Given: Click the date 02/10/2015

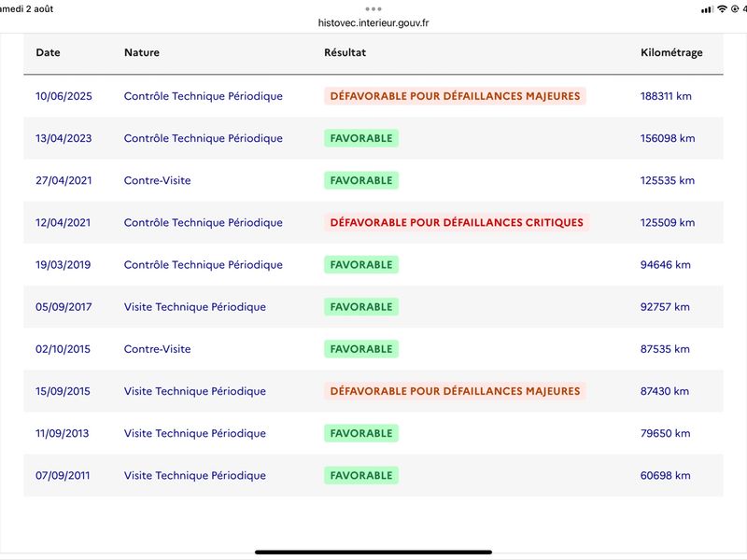Looking at the screenshot, I should [x=63, y=349].
